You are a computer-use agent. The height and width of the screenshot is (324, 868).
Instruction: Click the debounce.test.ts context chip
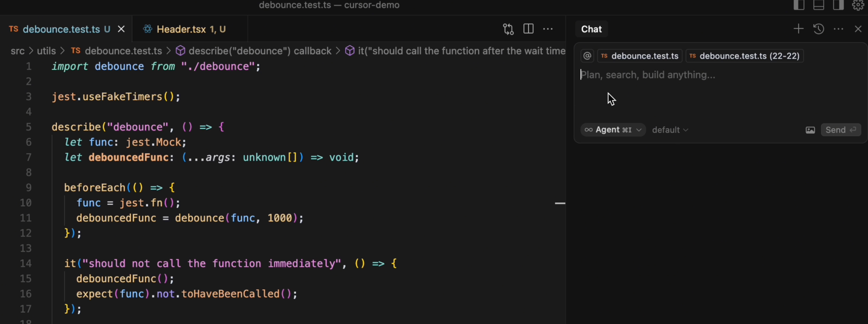tap(640, 56)
